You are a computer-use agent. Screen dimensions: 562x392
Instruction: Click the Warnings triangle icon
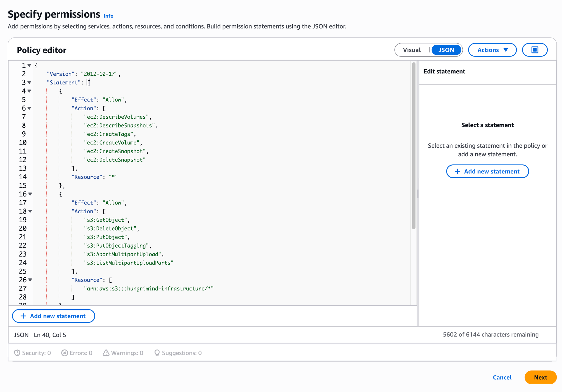click(x=106, y=353)
